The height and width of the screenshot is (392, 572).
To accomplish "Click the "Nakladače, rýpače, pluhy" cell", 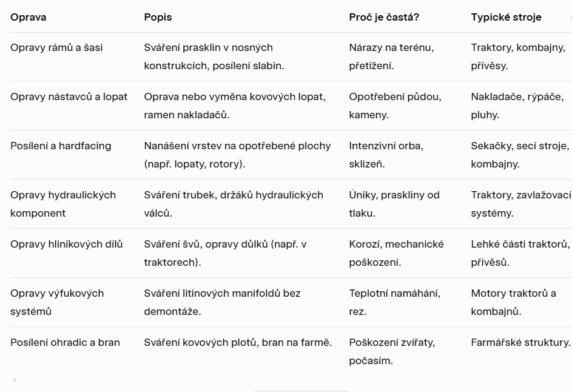I will [517, 106].
